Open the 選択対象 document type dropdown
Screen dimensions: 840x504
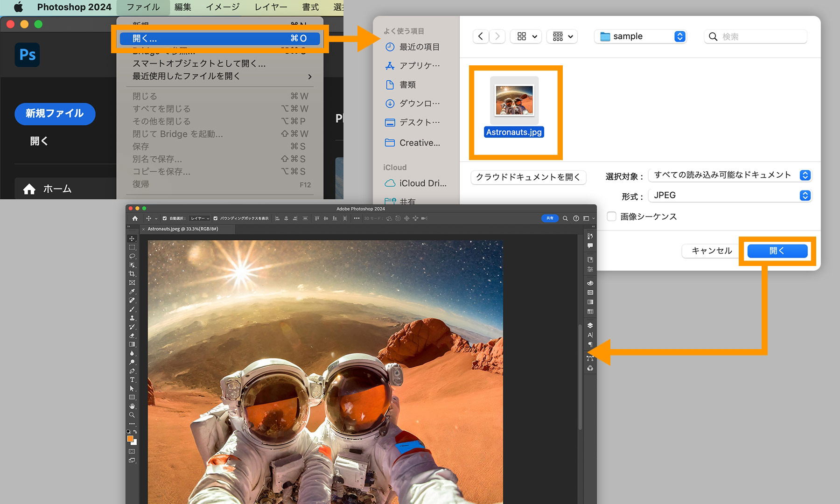(x=730, y=175)
